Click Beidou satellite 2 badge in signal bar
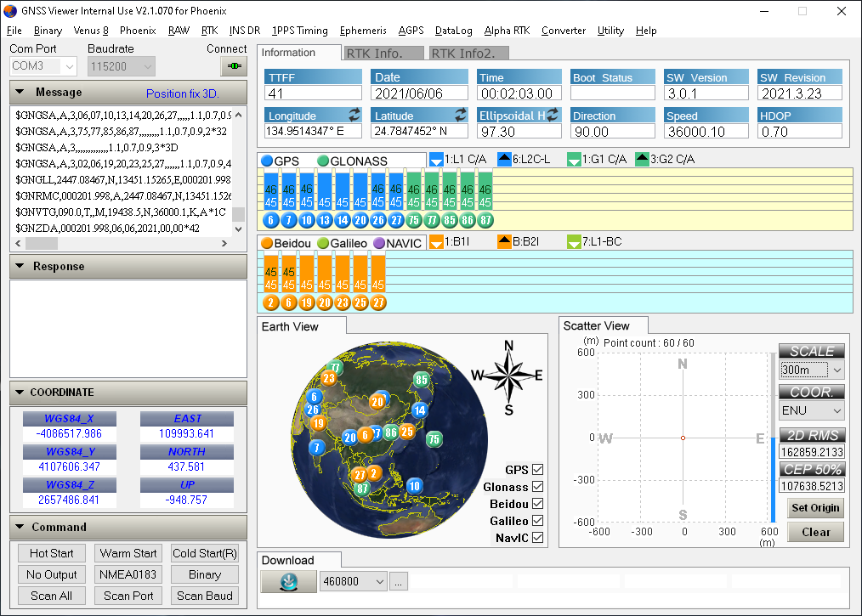Viewport: 862px width, 616px height. (270, 302)
